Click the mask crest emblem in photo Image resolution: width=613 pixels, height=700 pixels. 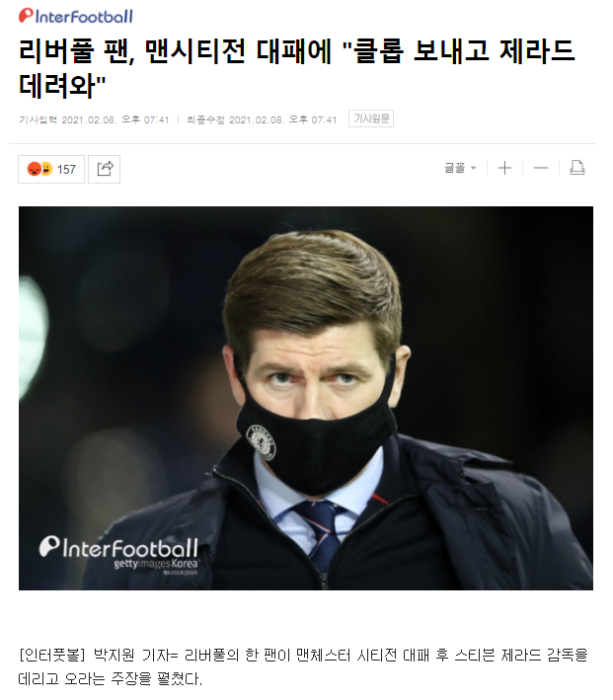[x=262, y=442]
